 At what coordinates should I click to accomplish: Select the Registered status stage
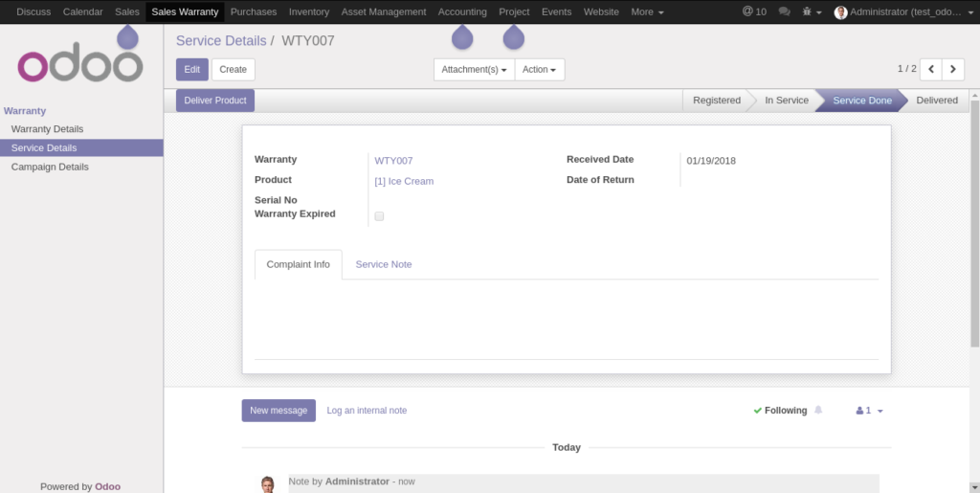(x=716, y=100)
